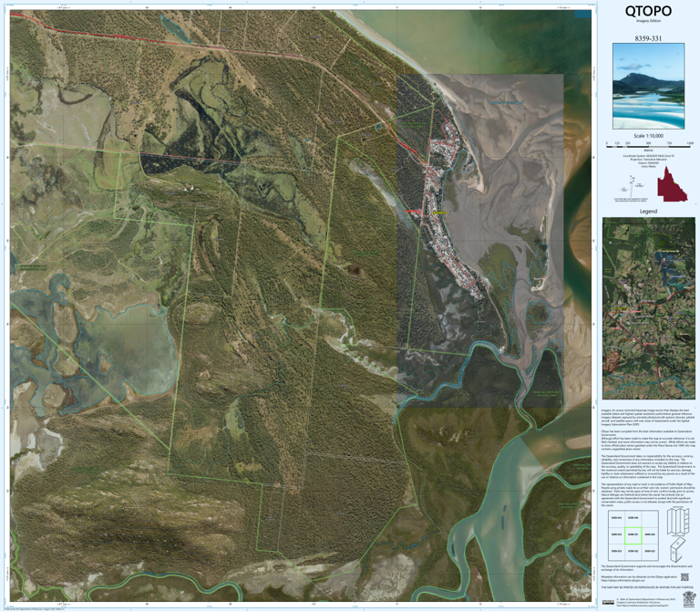700x612 pixels.
Task: Click the "Imagery Edition" subtitle
Action: click(x=648, y=21)
